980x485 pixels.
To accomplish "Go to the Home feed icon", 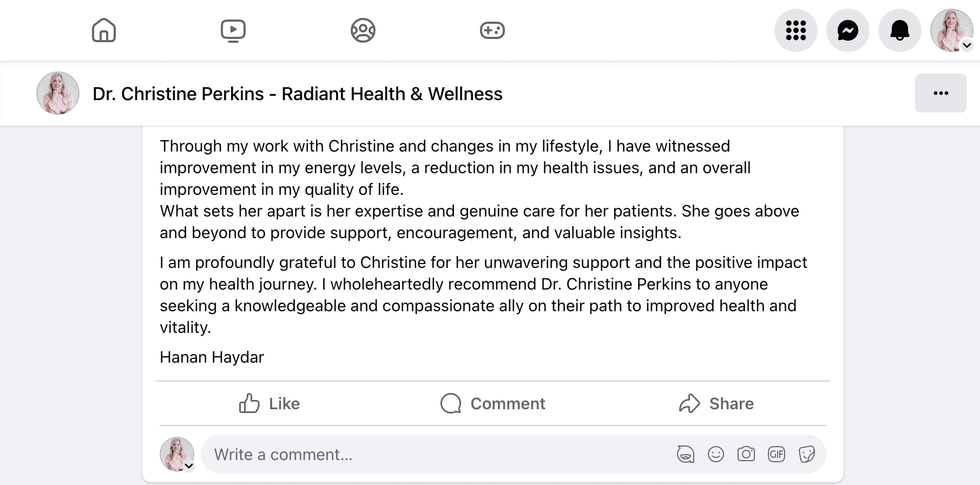I will (104, 30).
